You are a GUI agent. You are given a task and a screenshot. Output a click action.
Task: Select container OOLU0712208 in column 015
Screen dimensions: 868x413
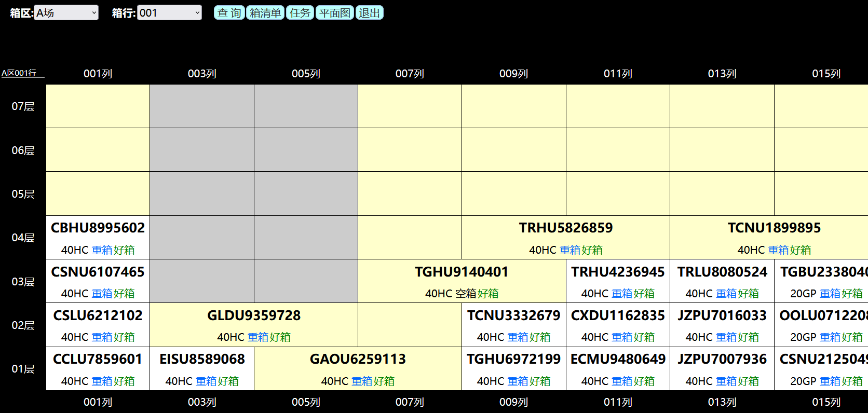[x=823, y=315]
